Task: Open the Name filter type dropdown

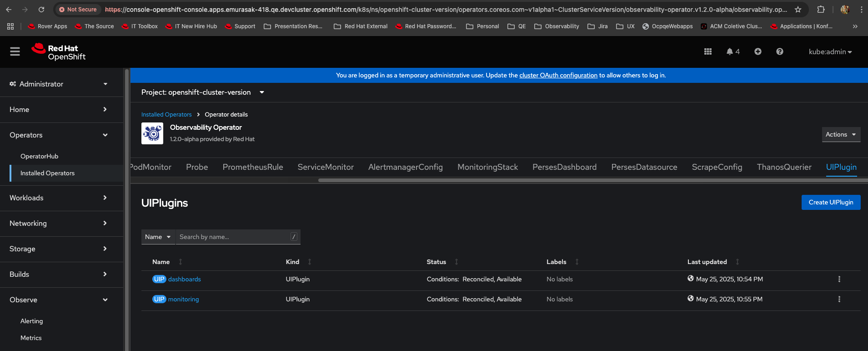Action: point(158,237)
